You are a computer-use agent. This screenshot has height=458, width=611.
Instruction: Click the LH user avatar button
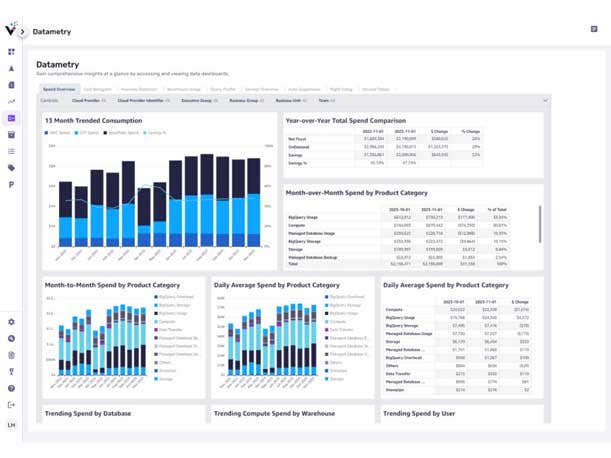tap(11, 426)
